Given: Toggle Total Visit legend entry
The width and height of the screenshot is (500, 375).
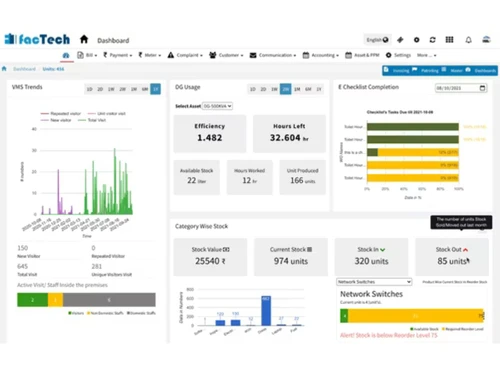Looking at the screenshot, I should [x=92, y=120].
